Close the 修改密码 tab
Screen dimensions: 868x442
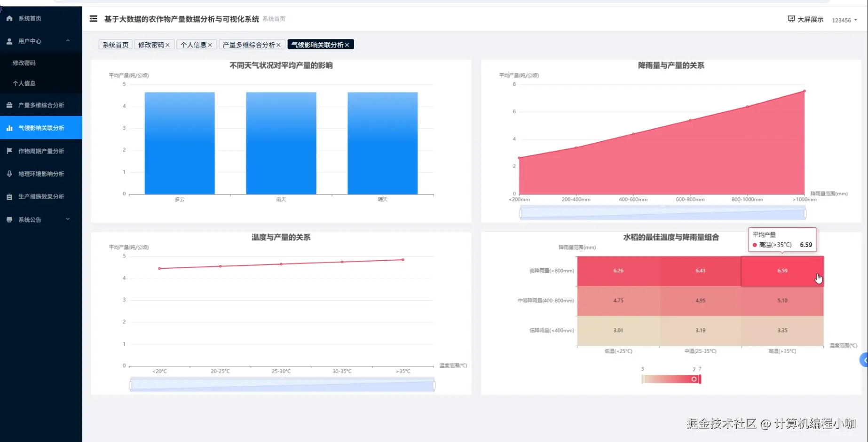coord(167,45)
